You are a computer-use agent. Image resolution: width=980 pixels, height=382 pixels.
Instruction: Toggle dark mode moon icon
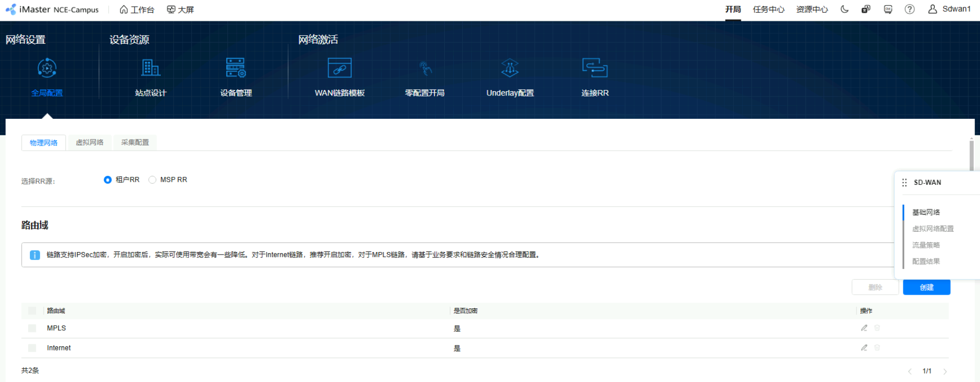[845, 10]
